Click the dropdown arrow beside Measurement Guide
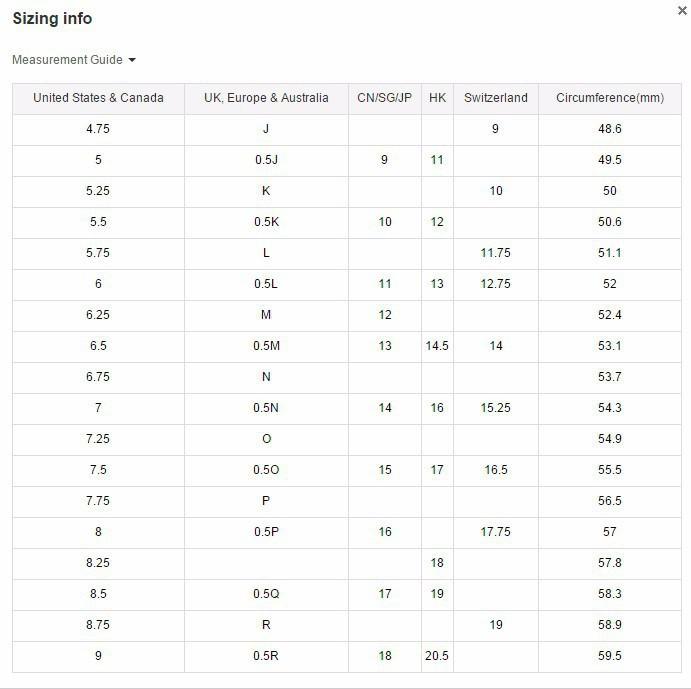The width and height of the screenshot is (691, 689). click(x=132, y=60)
